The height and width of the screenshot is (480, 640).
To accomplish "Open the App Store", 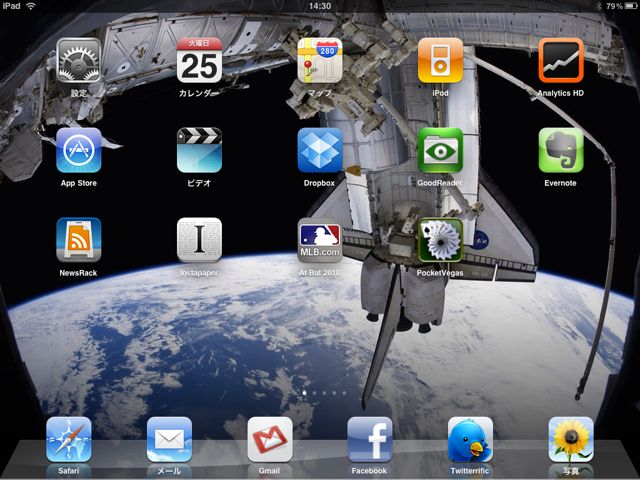I will tap(79, 150).
